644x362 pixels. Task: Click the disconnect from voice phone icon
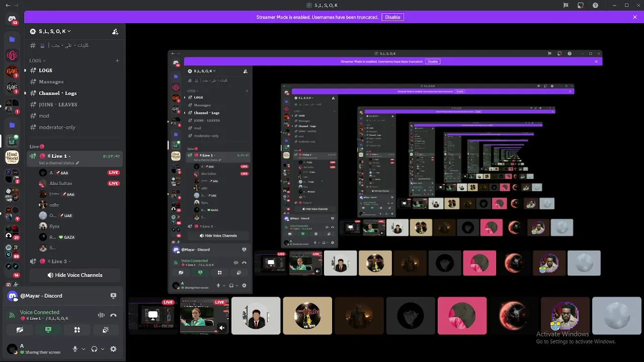click(x=113, y=315)
